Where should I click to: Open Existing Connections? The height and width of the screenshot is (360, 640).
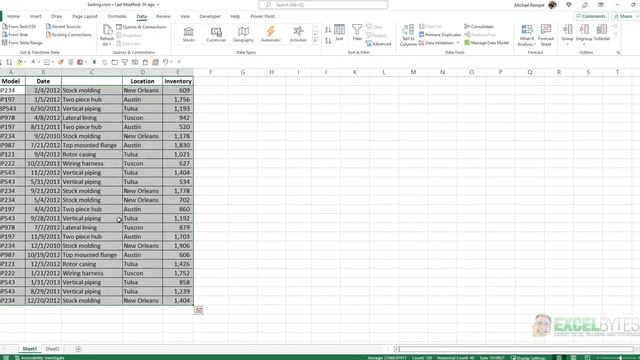[69, 35]
